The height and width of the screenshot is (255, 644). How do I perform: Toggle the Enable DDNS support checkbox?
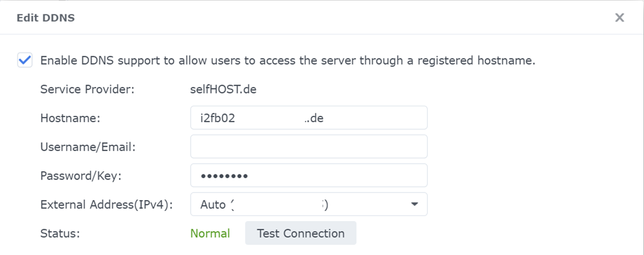point(25,60)
